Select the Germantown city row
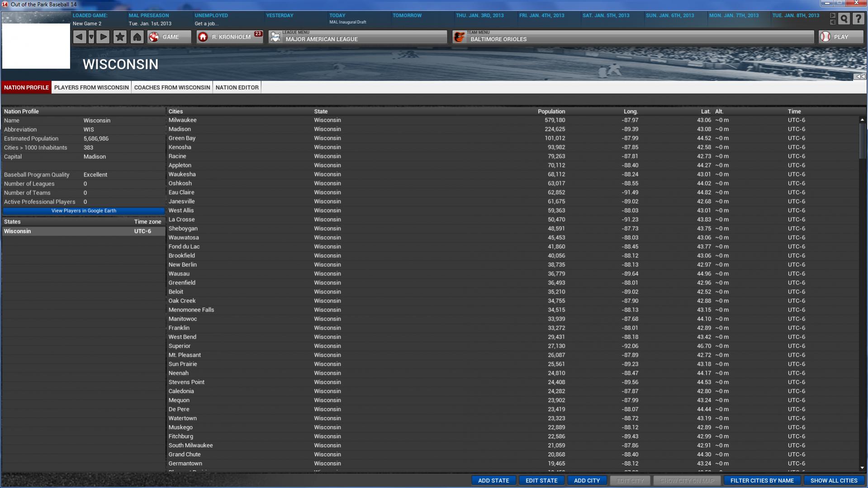868x488 pixels. (x=513, y=464)
